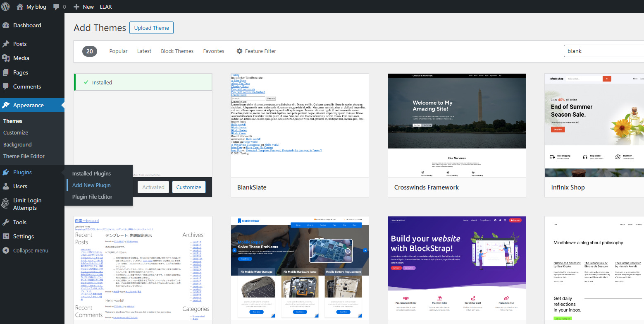
Task: Open LLAR in the admin bar
Action: tap(106, 7)
